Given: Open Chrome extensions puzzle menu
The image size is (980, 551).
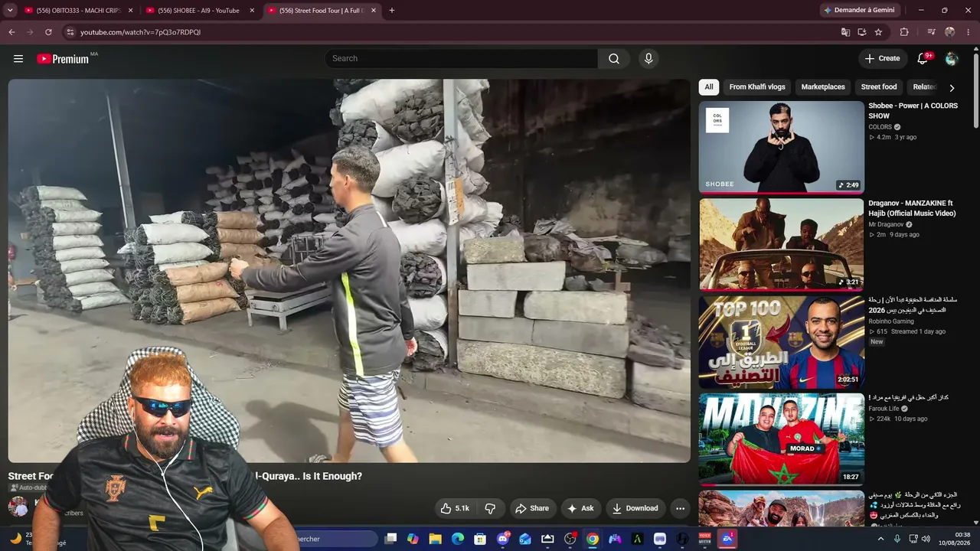Looking at the screenshot, I should pyautogui.click(x=904, y=32).
